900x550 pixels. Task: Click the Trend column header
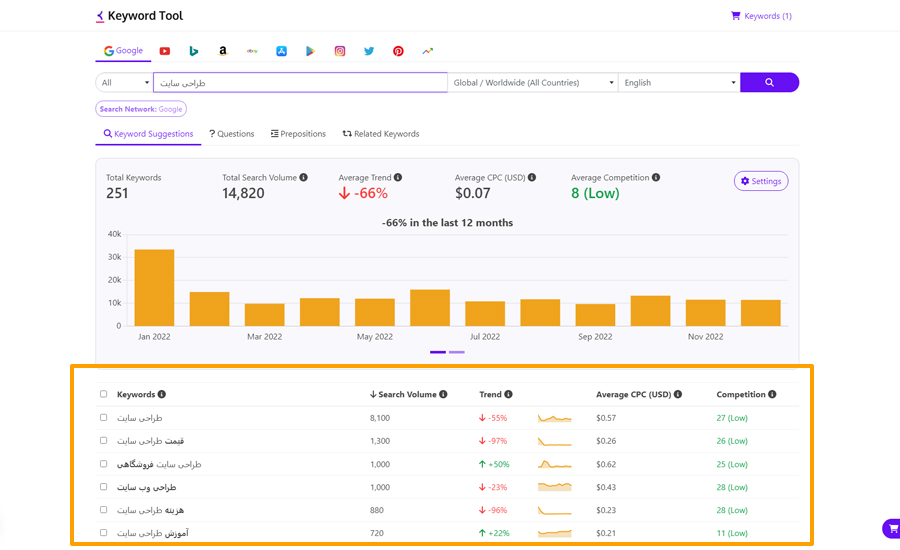tap(491, 394)
